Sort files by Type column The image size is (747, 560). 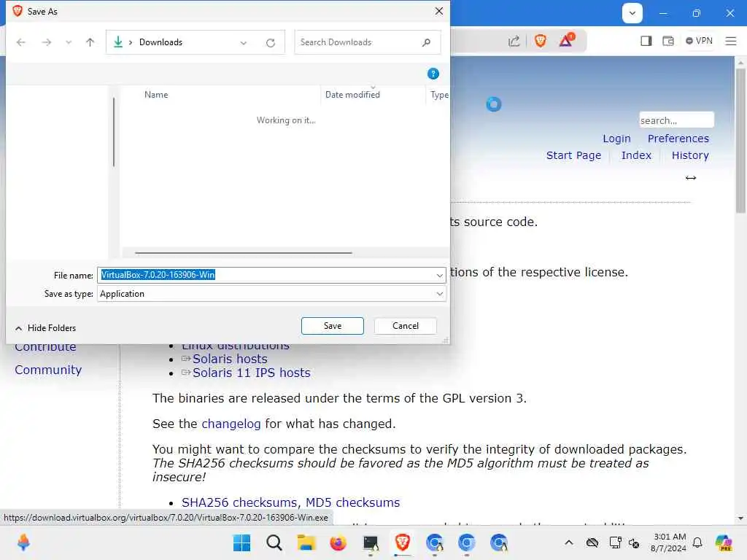(438, 95)
